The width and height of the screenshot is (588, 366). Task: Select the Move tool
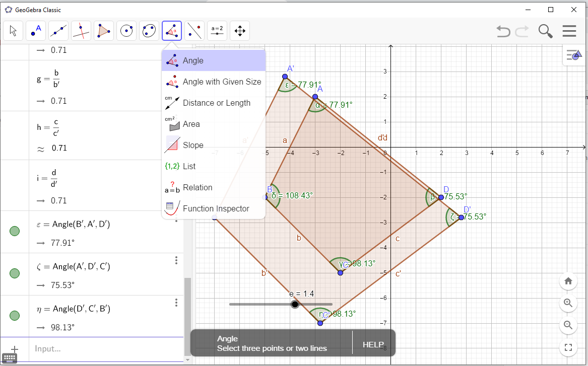13,31
